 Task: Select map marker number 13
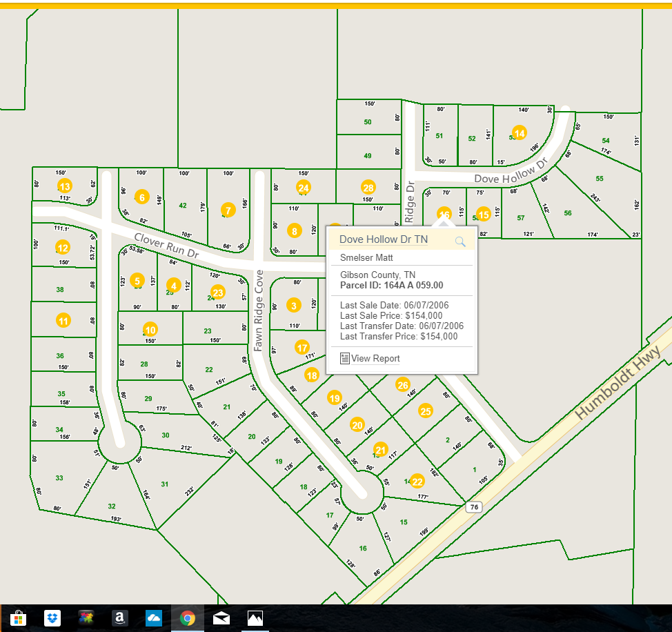pyautogui.click(x=64, y=186)
